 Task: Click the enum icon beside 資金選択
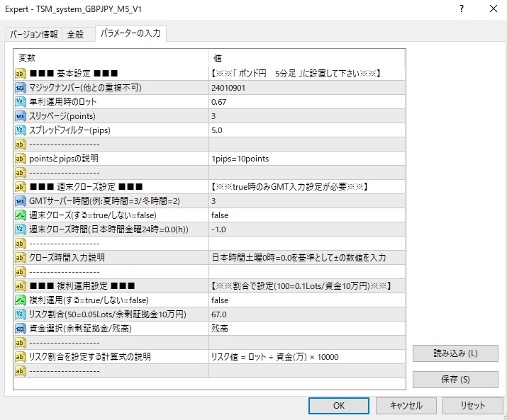click(x=21, y=328)
